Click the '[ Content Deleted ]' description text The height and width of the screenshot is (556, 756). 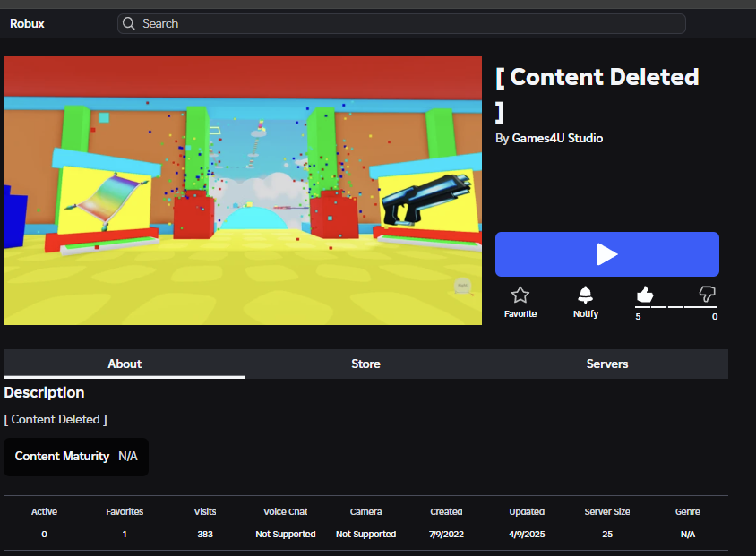[56, 419]
